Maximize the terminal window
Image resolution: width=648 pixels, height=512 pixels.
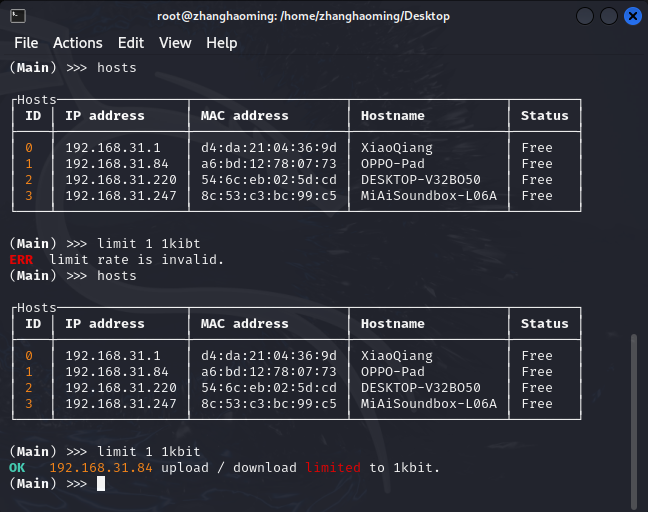click(609, 16)
